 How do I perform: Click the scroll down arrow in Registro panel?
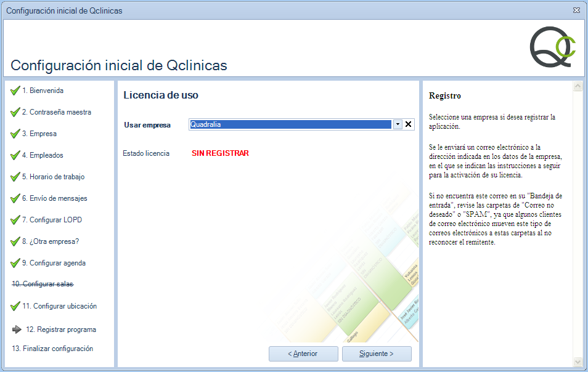pos(578,362)
